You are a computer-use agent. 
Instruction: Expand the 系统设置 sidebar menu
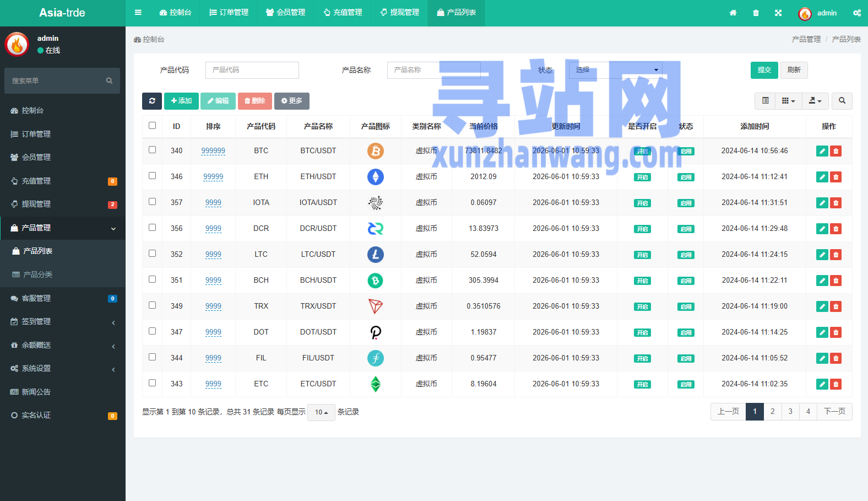coord(63,369)
